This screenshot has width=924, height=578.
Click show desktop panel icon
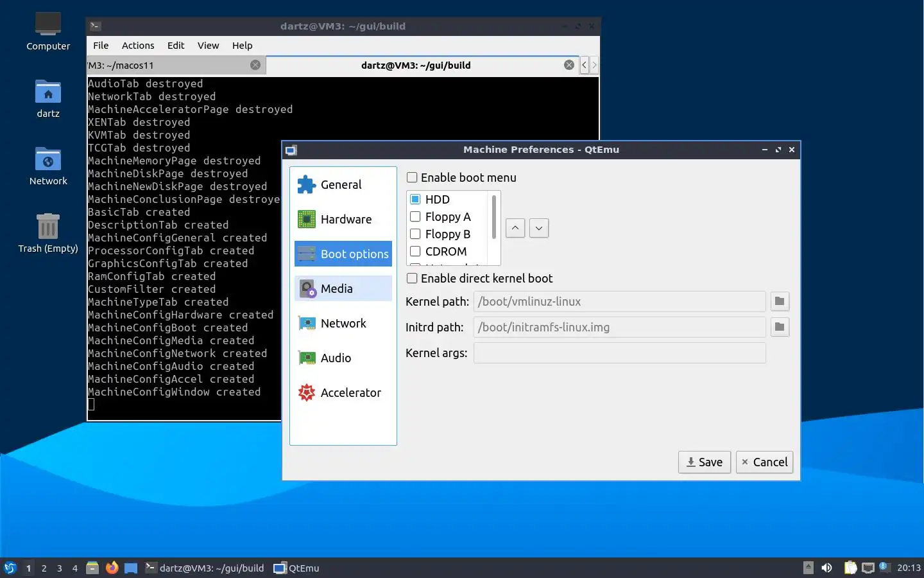131,568
